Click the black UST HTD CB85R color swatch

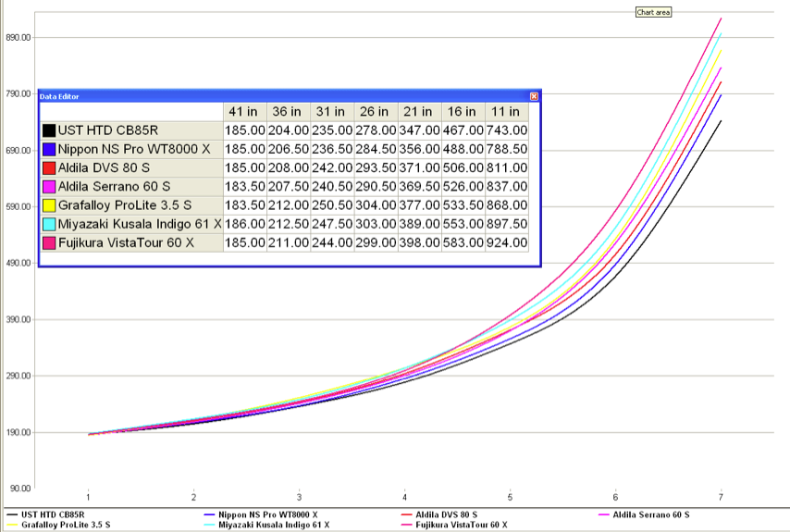coord(49,131)
